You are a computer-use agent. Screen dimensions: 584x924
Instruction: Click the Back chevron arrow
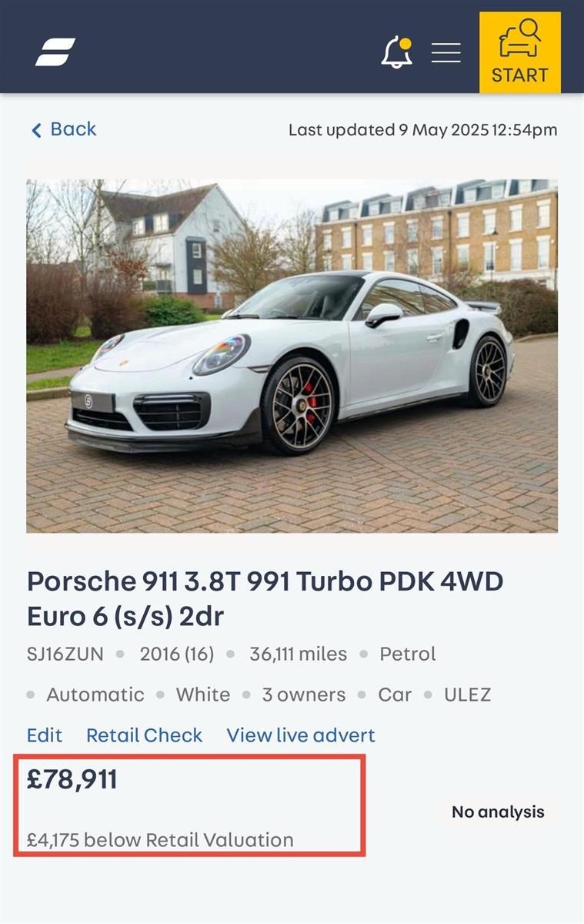(x=36, y=130)
